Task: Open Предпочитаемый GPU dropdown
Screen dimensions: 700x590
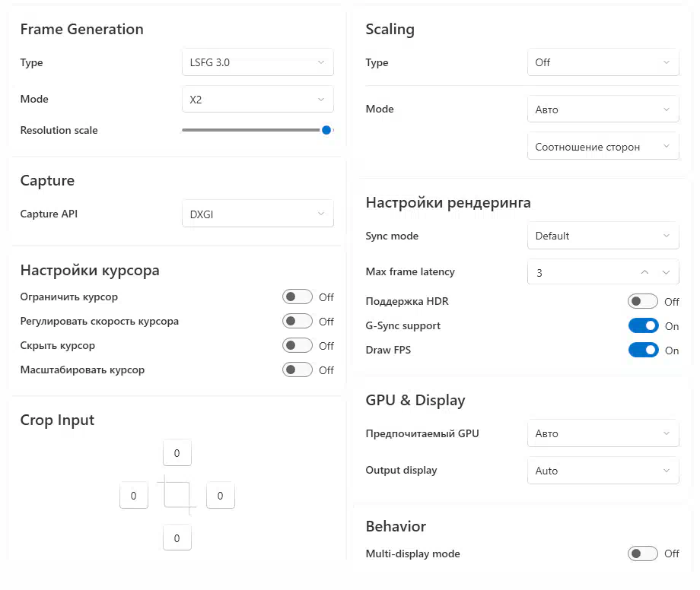Action: tap(603, 433)
